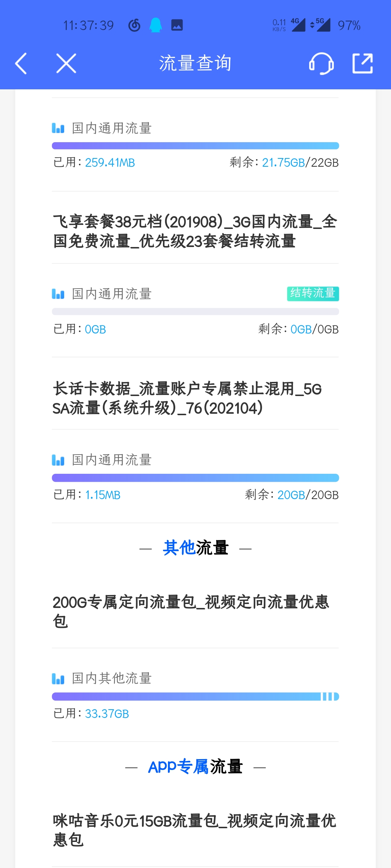Tap the battery 97% indicator
Viewport: 391px width, 868px height.
pyautogui.click(x=349, y=25)
